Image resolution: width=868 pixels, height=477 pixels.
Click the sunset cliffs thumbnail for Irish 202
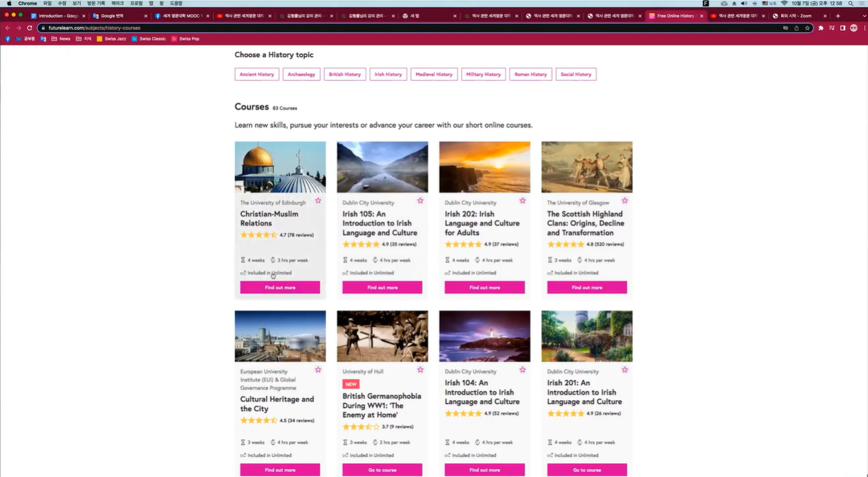(484, 167)
